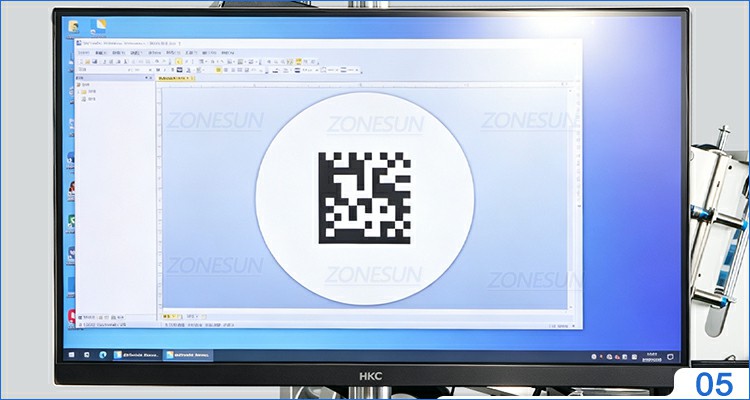
Task: Click the first system tray icon
Action: 594,356
